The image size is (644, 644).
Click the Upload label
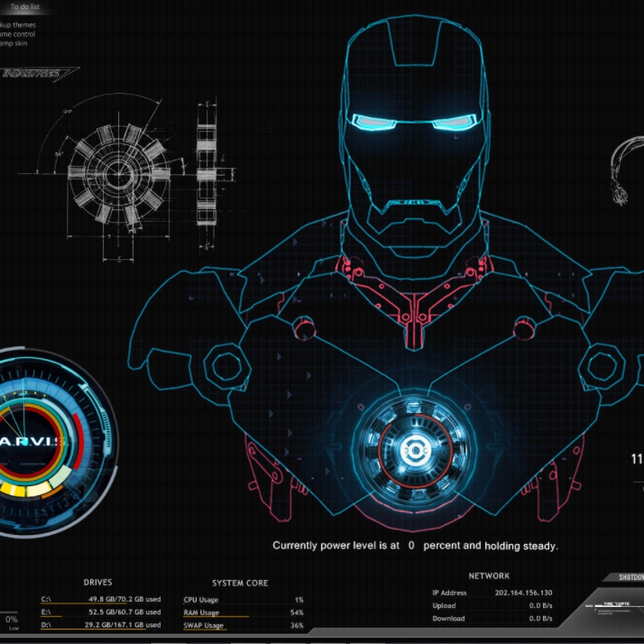(444, 606)
